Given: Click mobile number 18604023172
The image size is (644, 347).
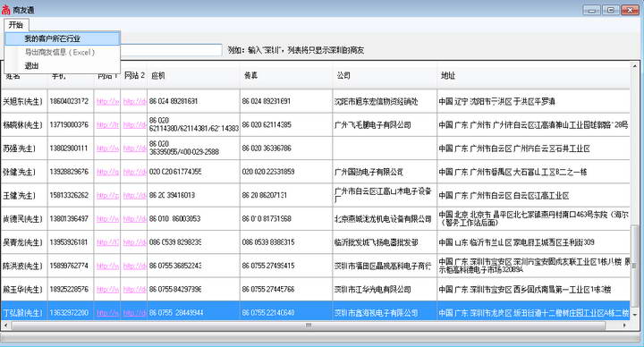Looking at the screenshot, I should [71, 101].
